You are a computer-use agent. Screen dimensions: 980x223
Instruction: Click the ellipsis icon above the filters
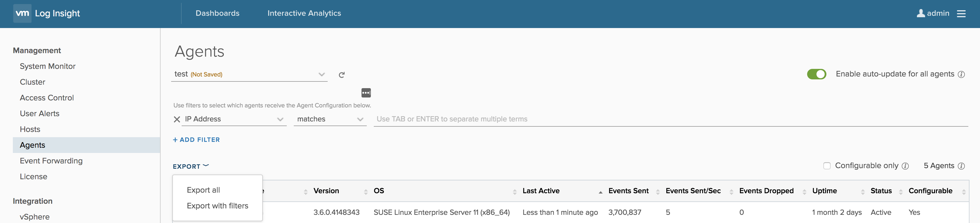366,93
